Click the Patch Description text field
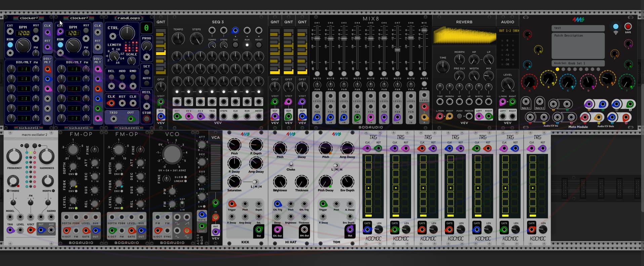The height and width of the screenshot is (266, 644). pyautogui.click(x=578, y=46)
